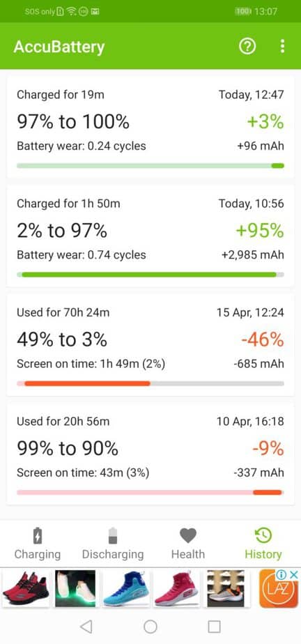Tap the red sneaker ad thumbnail

[x=26, y=588]
